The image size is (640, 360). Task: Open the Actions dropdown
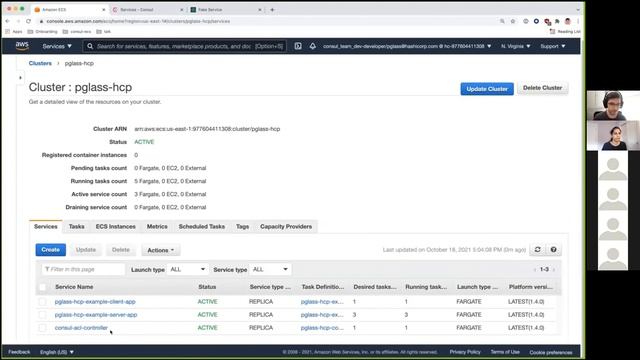click(161, 250)
